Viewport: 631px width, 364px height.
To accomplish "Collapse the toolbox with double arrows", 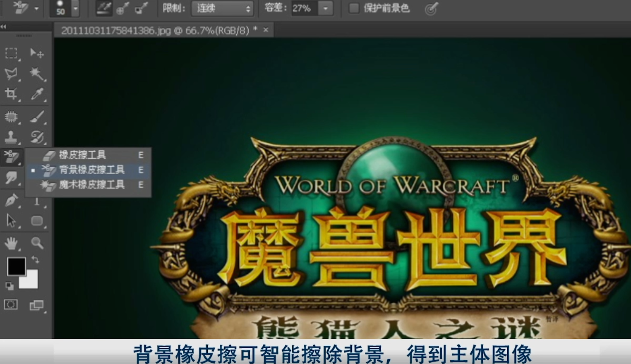I will 3,26.
